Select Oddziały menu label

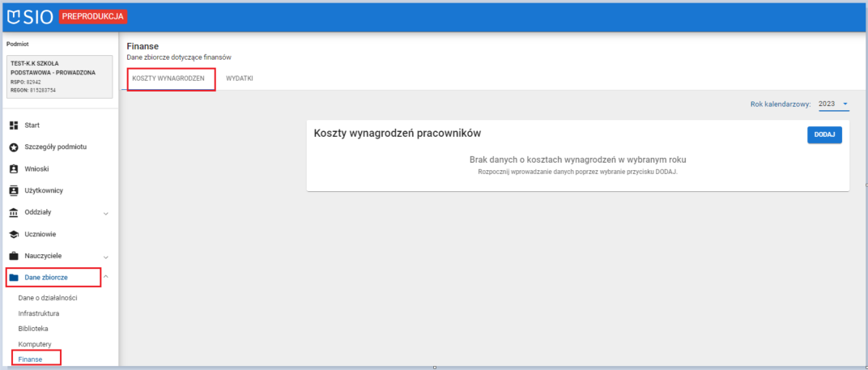tap(38, 212)
